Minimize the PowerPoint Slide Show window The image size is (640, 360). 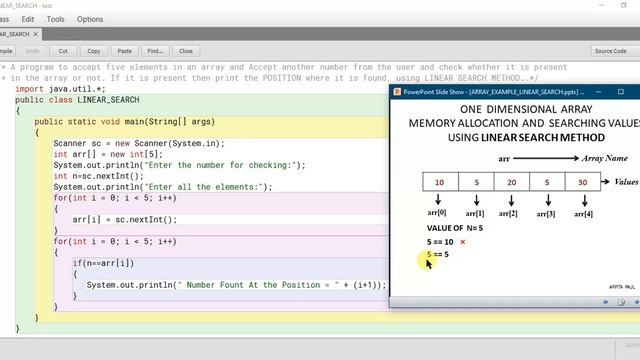click(598, 92)
